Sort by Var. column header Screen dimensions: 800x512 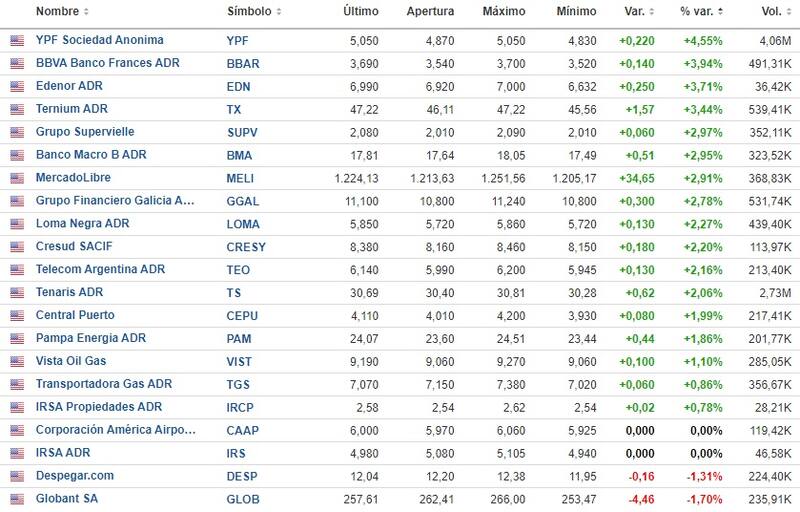click(636, 11)
